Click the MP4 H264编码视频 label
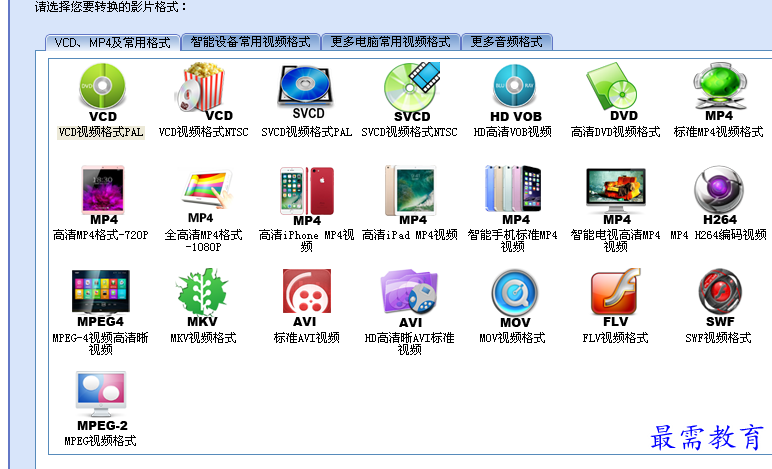 point(718,235)
